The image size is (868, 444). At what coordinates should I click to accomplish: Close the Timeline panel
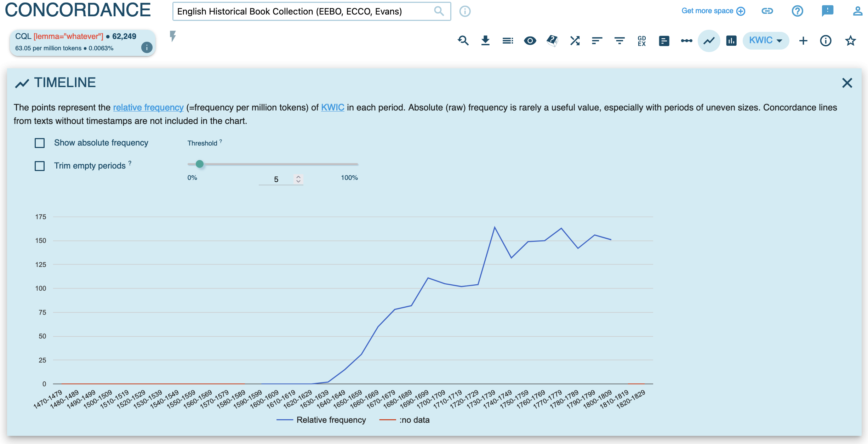tap(847, 83)
